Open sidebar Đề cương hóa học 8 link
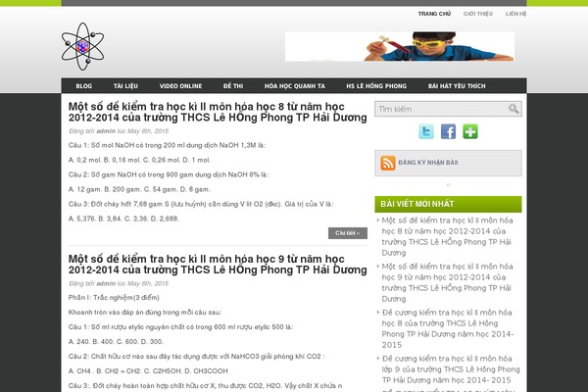 [x=448, y=328]
